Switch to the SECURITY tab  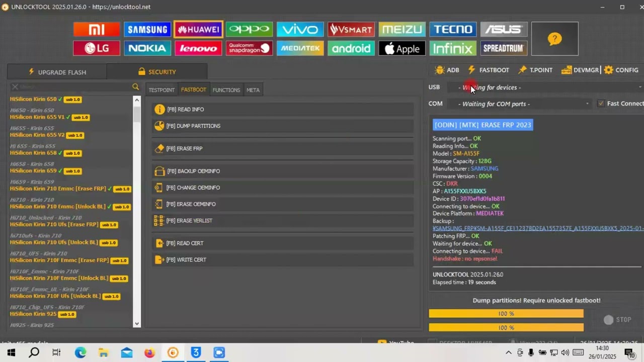[157, 72]
